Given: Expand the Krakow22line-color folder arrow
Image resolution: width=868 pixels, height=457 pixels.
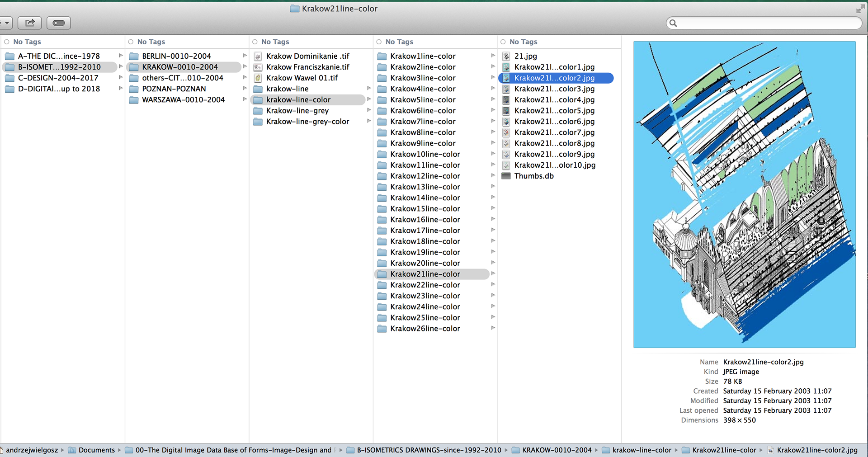Looking at the screenshot, I should [x=493, y=284].
